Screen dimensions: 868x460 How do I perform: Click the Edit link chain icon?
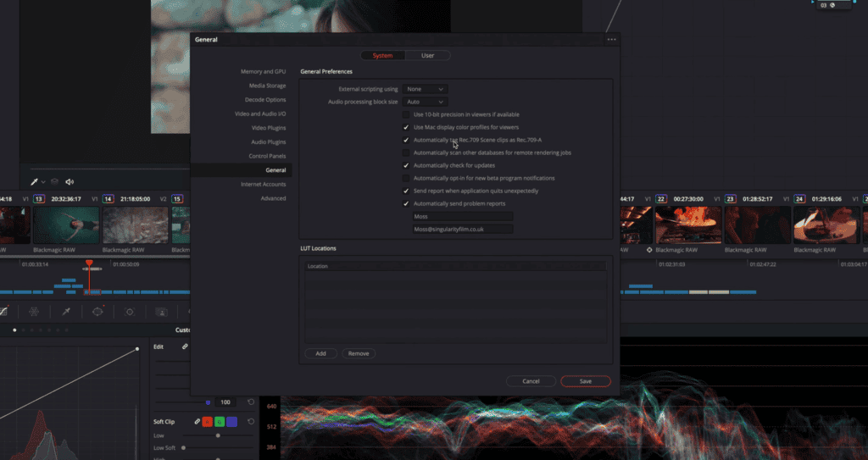point(185,346)
